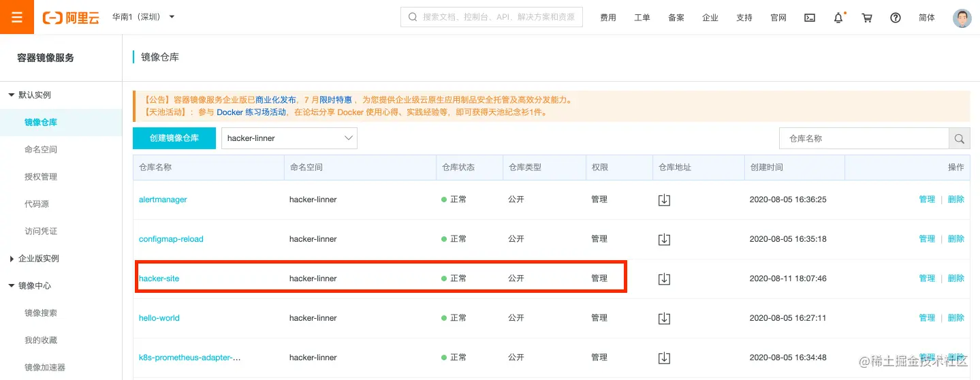Open the shopping cart

coord(867,18)
